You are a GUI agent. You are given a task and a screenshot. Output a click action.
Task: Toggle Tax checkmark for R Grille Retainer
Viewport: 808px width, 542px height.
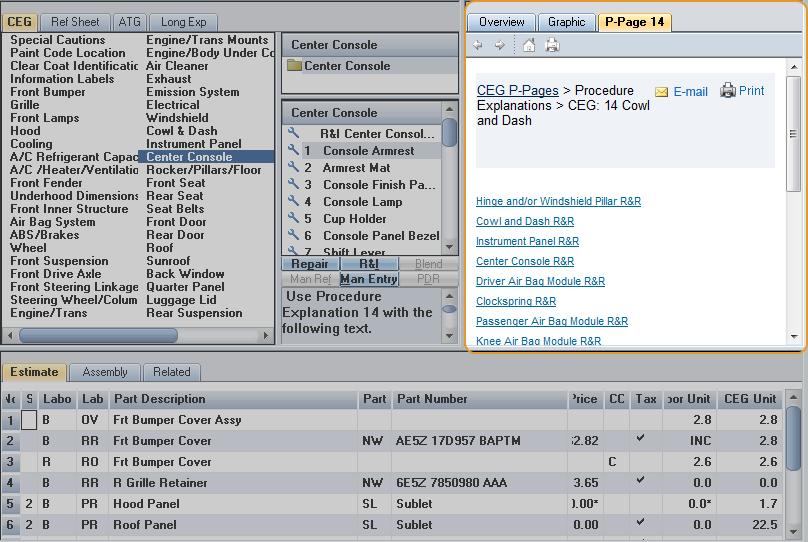coord(640,480)
